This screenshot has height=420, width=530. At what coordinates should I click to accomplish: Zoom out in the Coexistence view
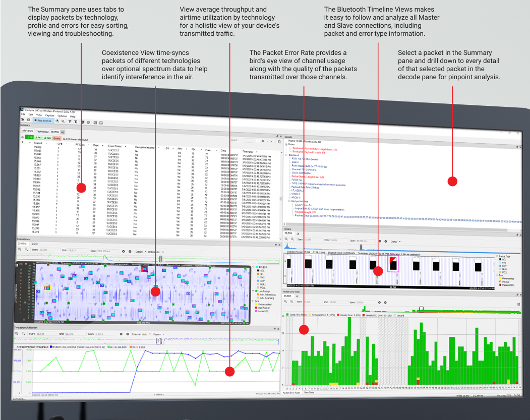click(25, 250)
